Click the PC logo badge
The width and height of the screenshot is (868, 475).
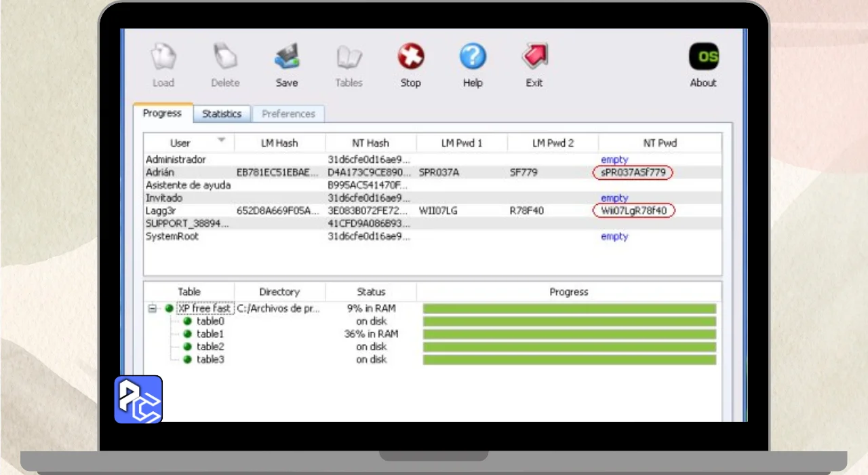pyautogui.click(x=138, y=400)
